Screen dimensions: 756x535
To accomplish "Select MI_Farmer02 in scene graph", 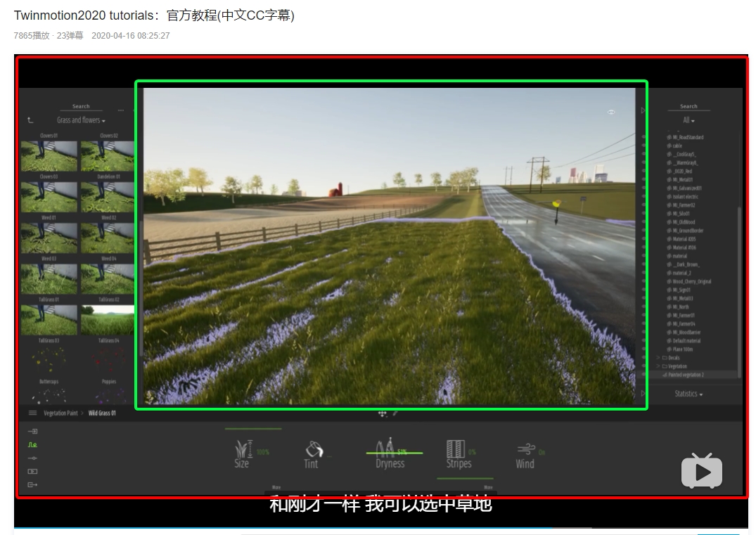I will tap(684, 205).
